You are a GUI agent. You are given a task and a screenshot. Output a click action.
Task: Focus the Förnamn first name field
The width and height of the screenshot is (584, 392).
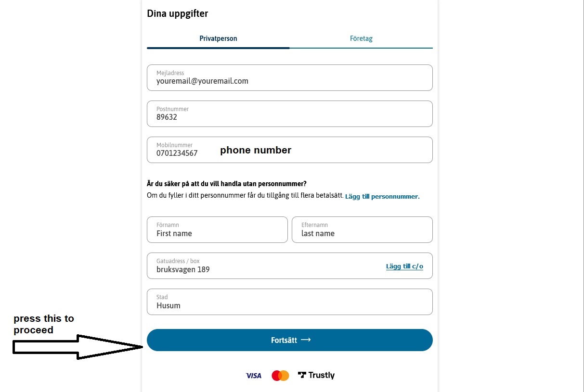[x=217, y=229]
